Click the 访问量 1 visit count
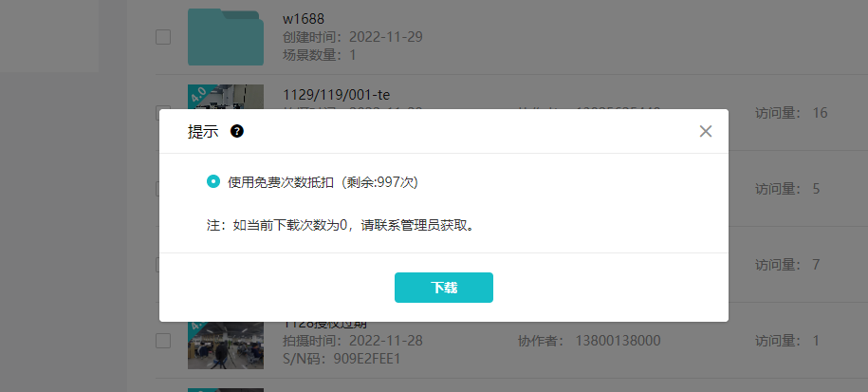The image size is (868, 392). (x=787, y=341)
